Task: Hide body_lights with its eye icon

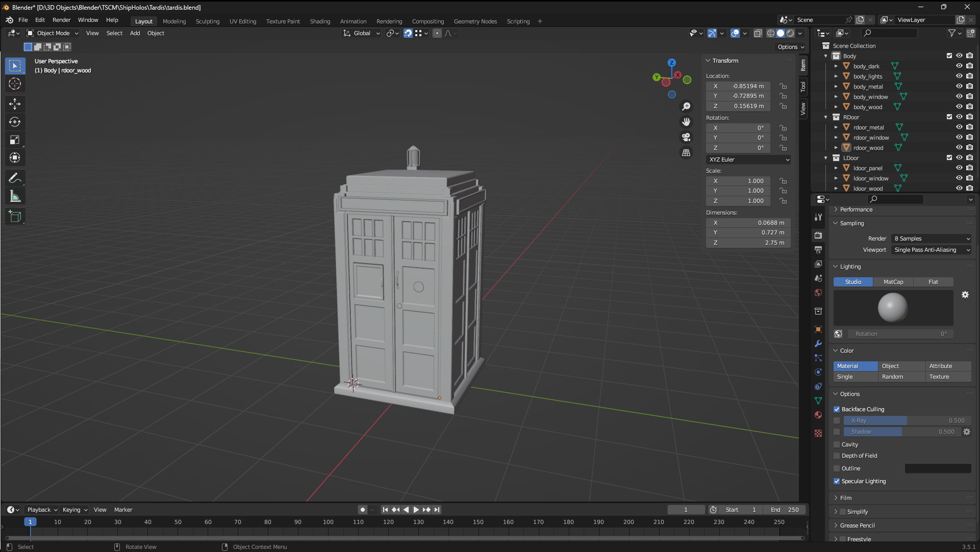Action: [959, 76]
